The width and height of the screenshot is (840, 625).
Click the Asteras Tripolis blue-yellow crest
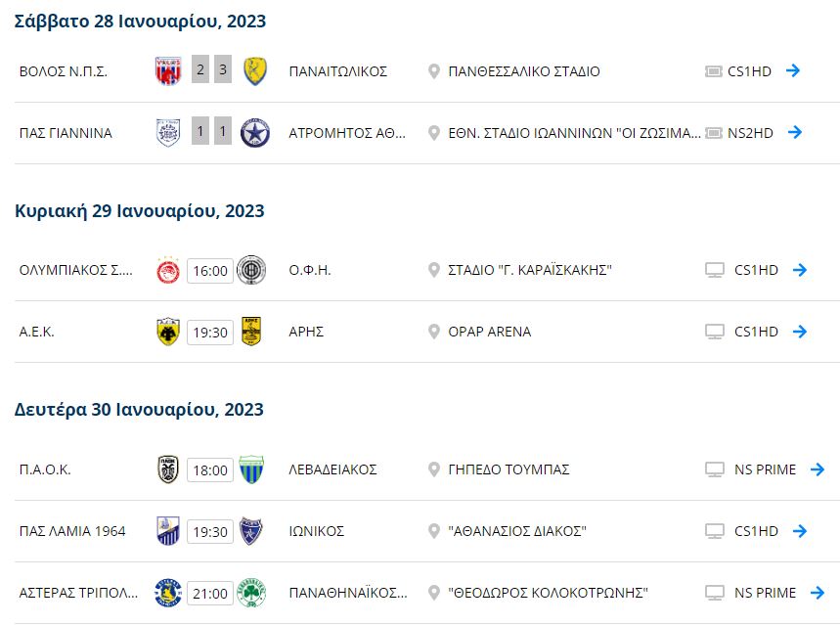tap(167, 593)
